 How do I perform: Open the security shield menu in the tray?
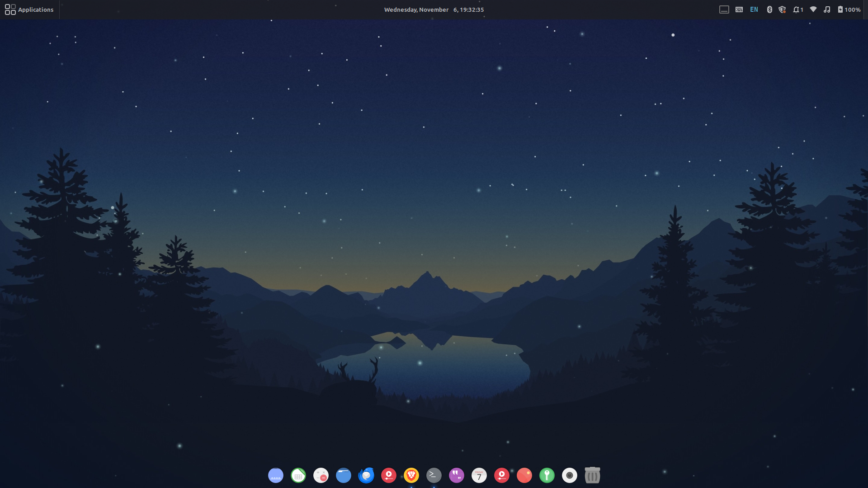pyautogui.click(x=783, y=9)
